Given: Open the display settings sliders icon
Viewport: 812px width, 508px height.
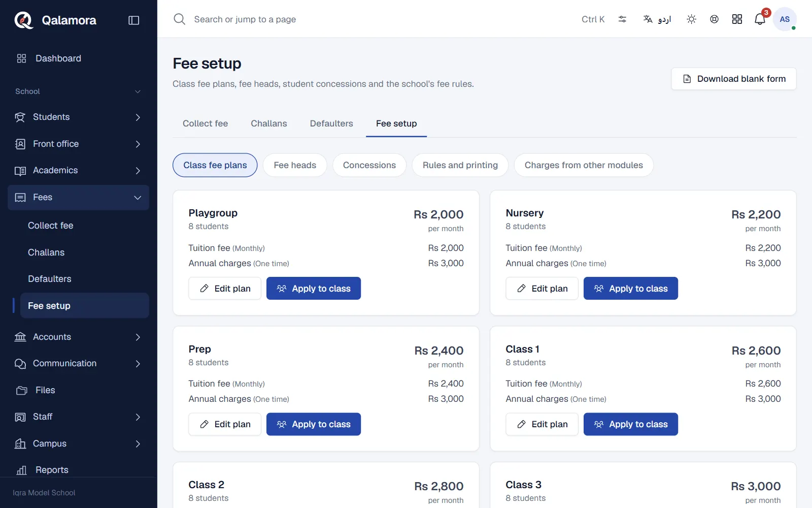Looking at the screenshot, I should [622, 19].
